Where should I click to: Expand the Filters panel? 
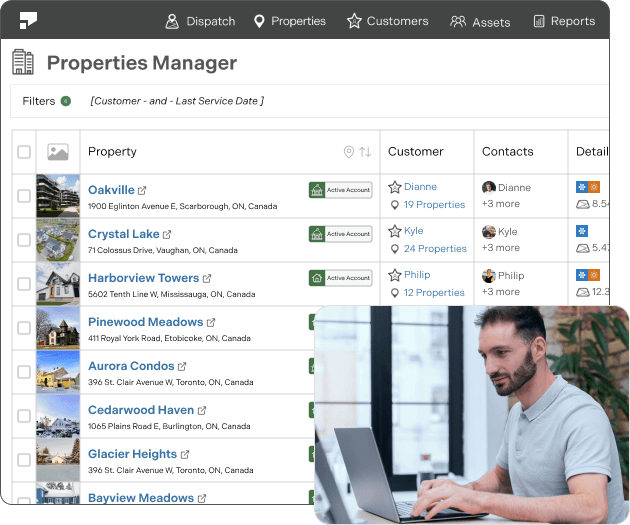(x=39, y=101)
